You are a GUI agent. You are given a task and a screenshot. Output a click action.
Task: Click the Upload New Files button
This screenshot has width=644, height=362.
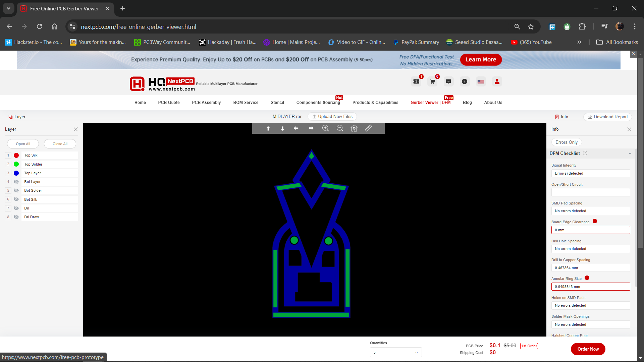pyautogui.click(x=332, y=117)
